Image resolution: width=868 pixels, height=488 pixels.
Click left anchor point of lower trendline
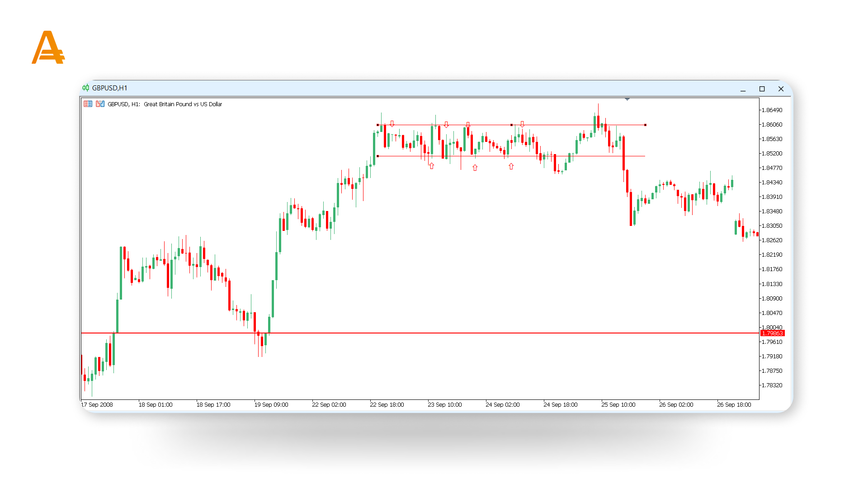click(x=378, y=156)
